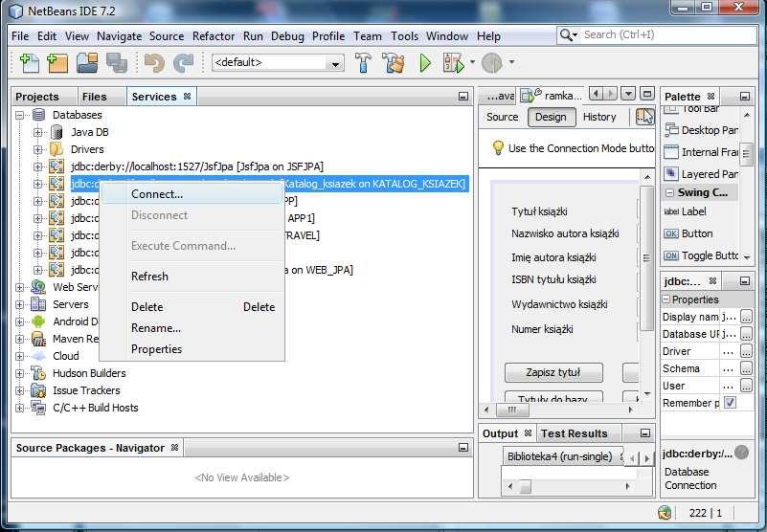Click the search magnifier icon

point(566,34)
